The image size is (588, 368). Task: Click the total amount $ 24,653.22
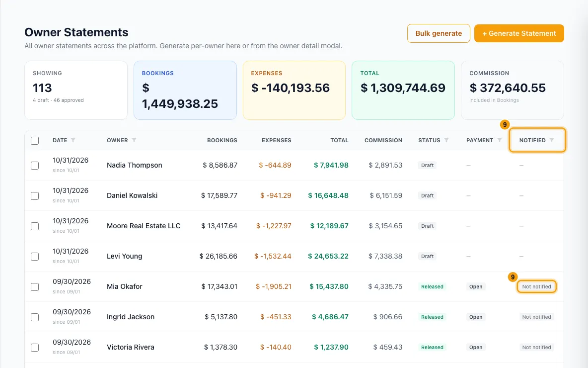(328, 257)
